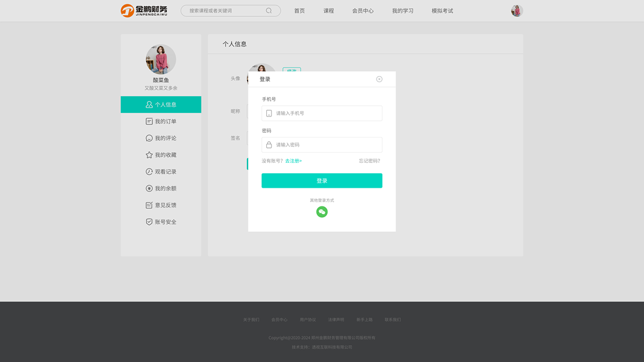Select 我的订单 sidebar label

coord(165,121)
